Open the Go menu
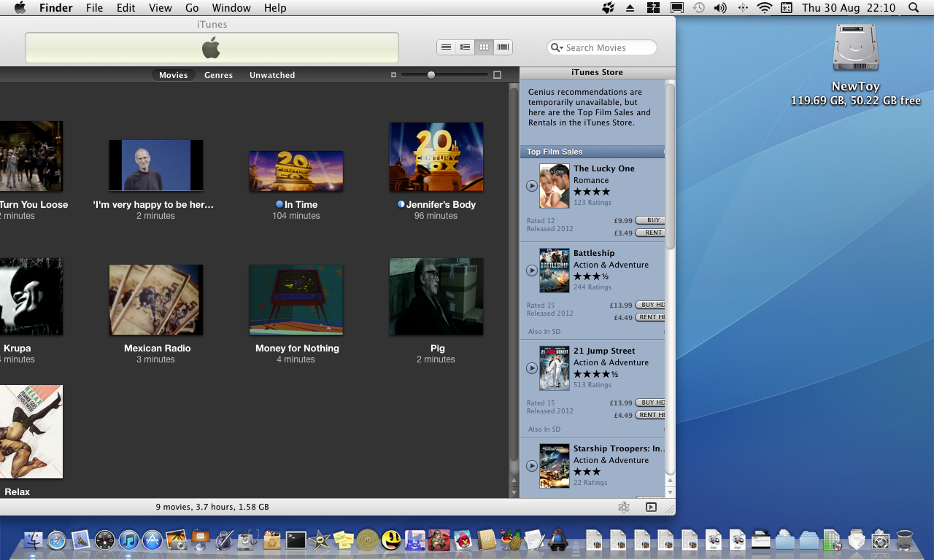 [x=192, y=8]
